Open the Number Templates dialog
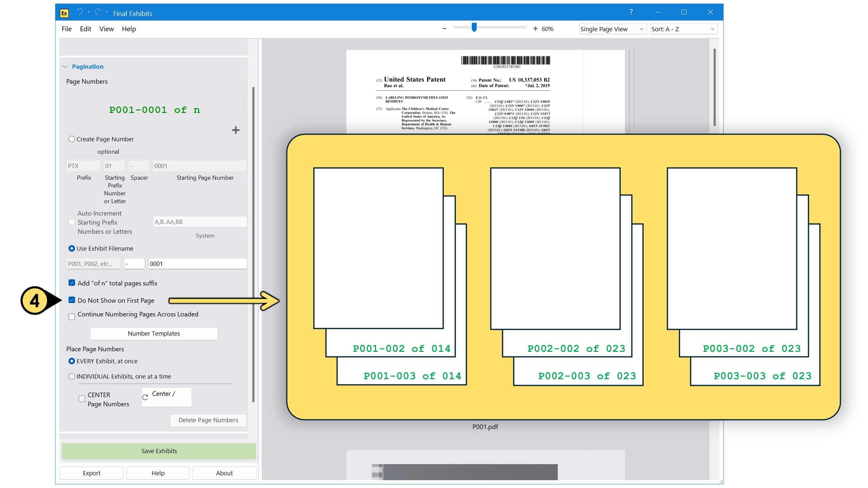Viewport: 868px width, 488px height. tap(154, 333)
